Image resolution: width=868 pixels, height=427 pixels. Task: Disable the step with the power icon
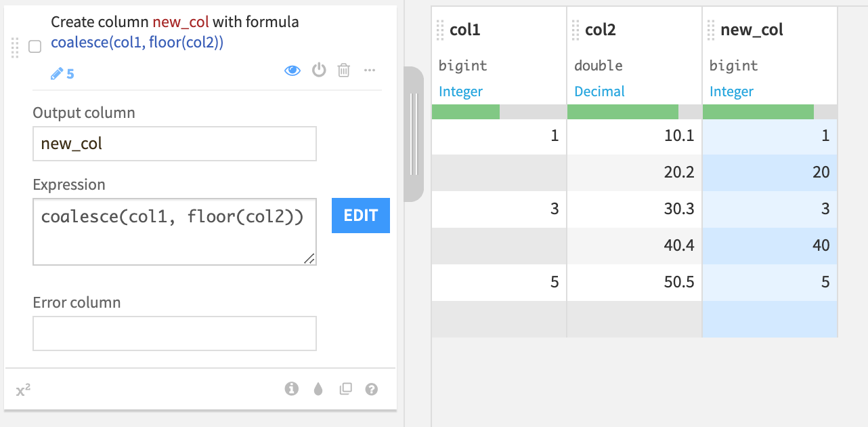(x=319, y=70)
